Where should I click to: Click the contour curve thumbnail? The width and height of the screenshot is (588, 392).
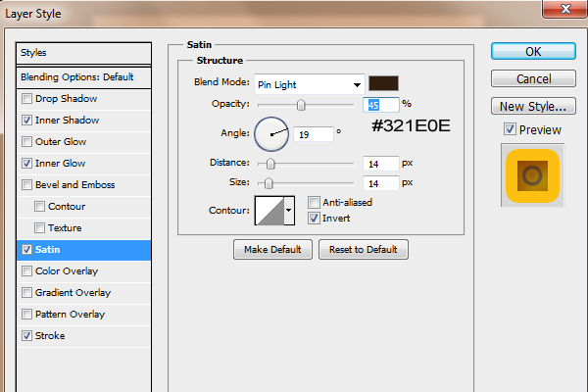(269, 211)
